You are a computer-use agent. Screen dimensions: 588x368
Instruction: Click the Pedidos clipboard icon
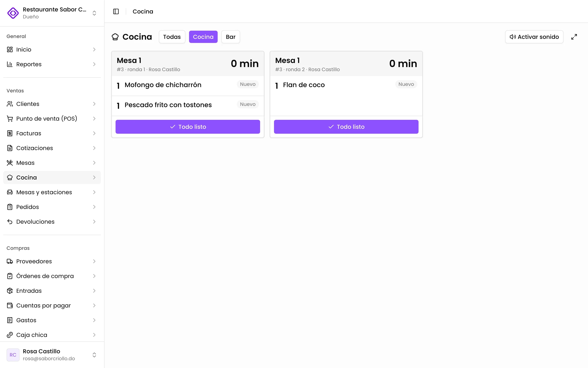click(x=10, y=207)
